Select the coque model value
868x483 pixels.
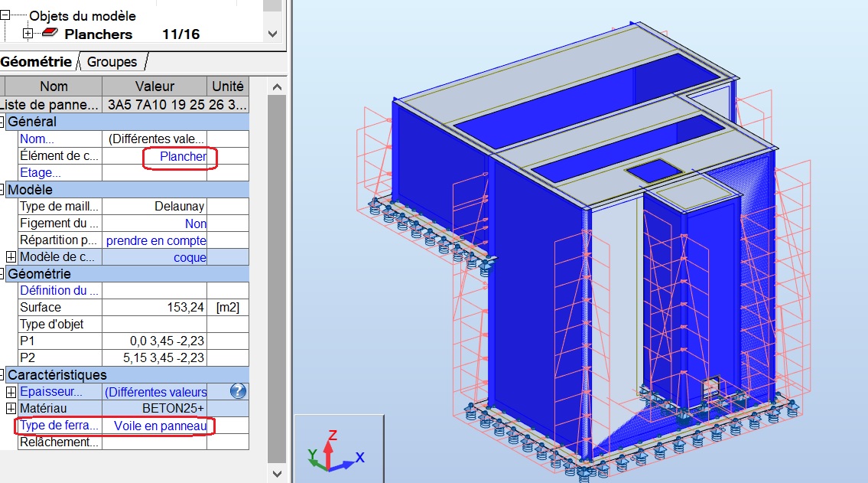[192, 256]
